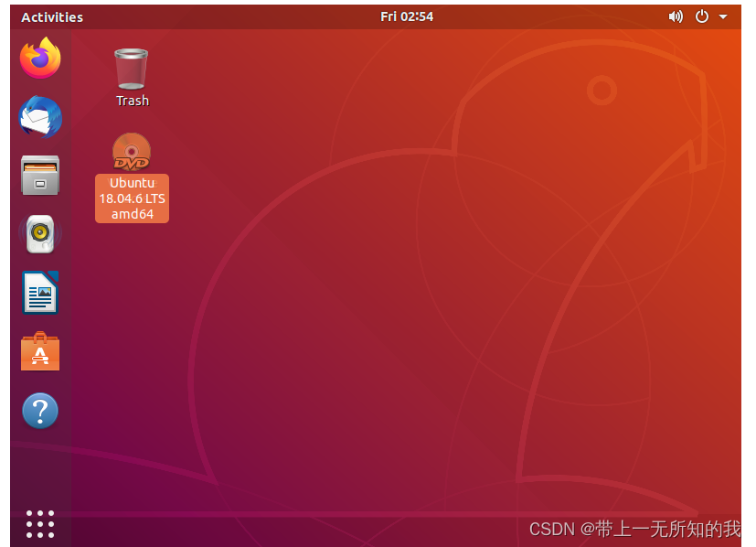
Task: Open LibreOffice Writer from dock
Action: [x=40, y=293]
